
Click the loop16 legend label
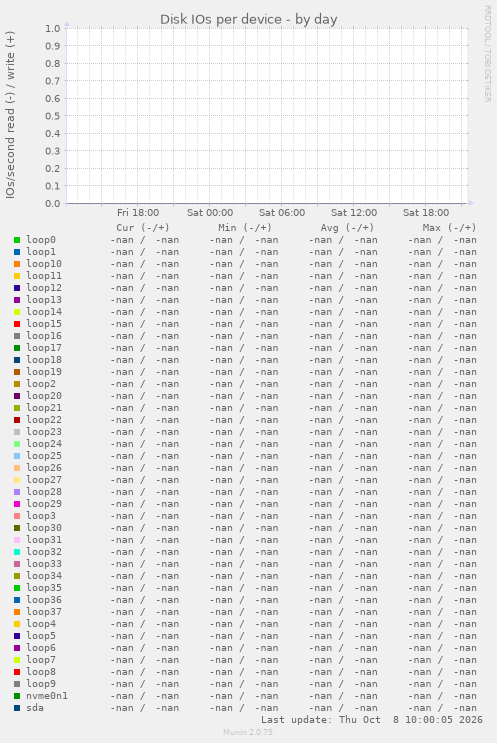coord(44,336)
